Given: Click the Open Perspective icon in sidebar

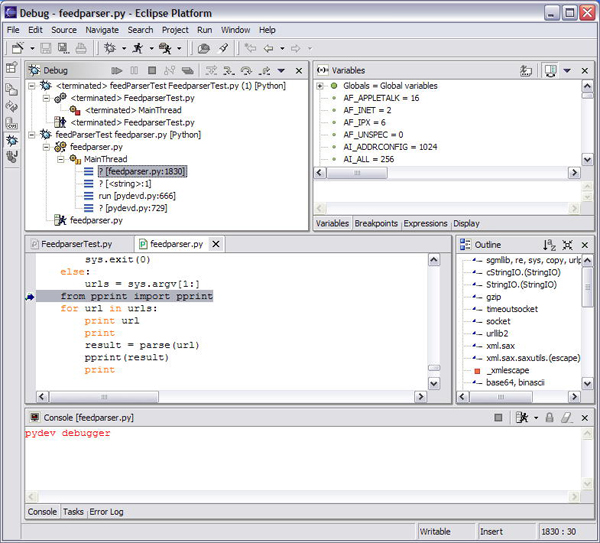Looking at the screenshot, I should click(11, 68).
